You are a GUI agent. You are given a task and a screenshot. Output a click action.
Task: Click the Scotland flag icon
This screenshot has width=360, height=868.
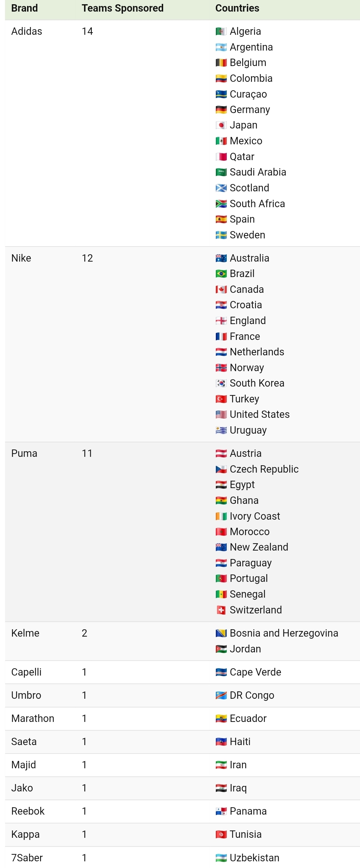tap(221, 188)
